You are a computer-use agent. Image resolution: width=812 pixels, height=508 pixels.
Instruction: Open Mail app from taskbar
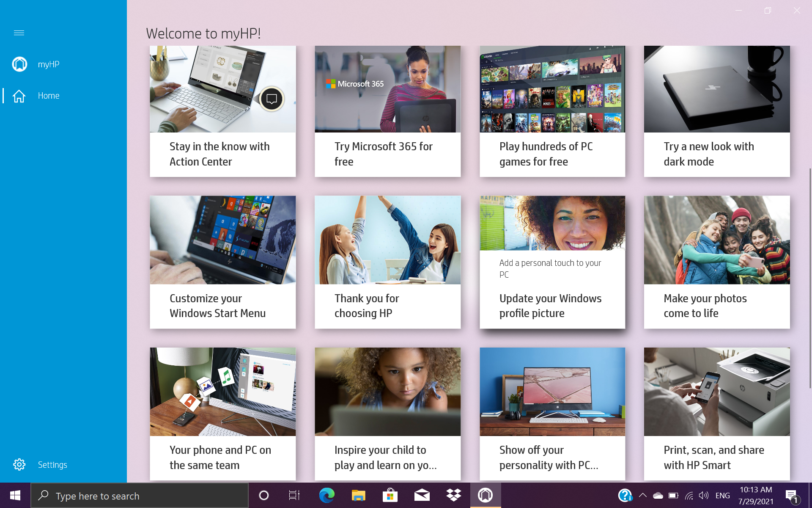[422, 495]
